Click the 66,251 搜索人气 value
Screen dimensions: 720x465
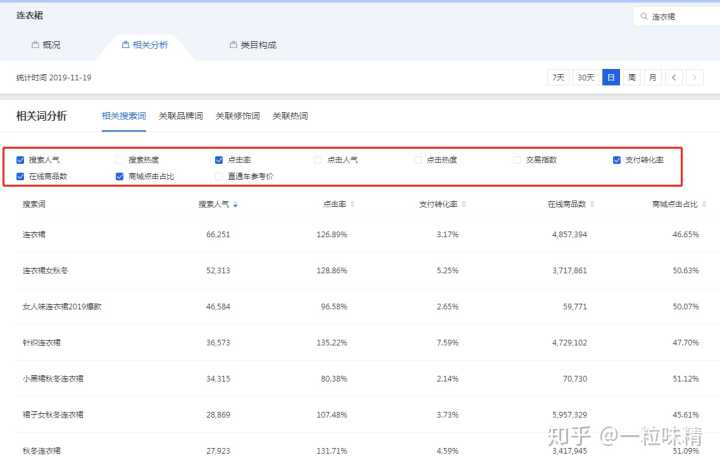(x=218, y=235)
